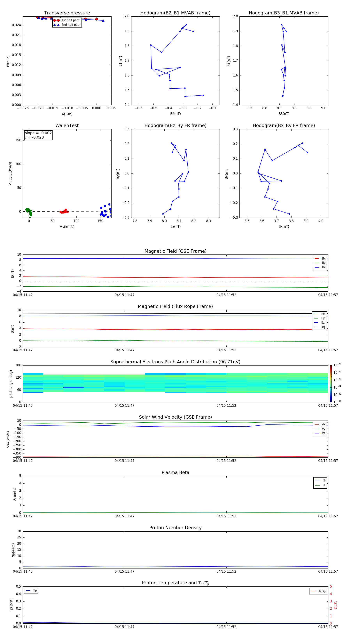The image size is (351, 644).
Task: Select the By' entry in Flux Rope legend
Action: coord(320,318)
